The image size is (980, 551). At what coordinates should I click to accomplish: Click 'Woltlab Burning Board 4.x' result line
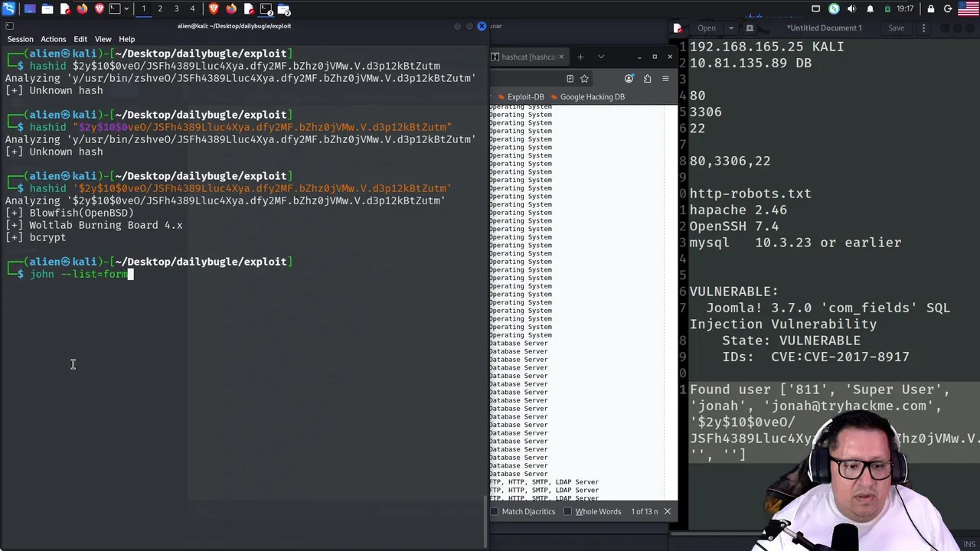pos(93,225)
